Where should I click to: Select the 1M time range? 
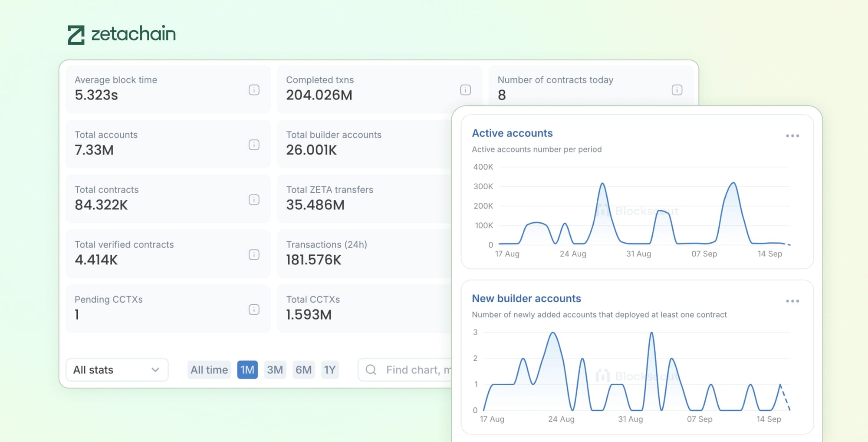pyautogui.click(x=247, y=370)
